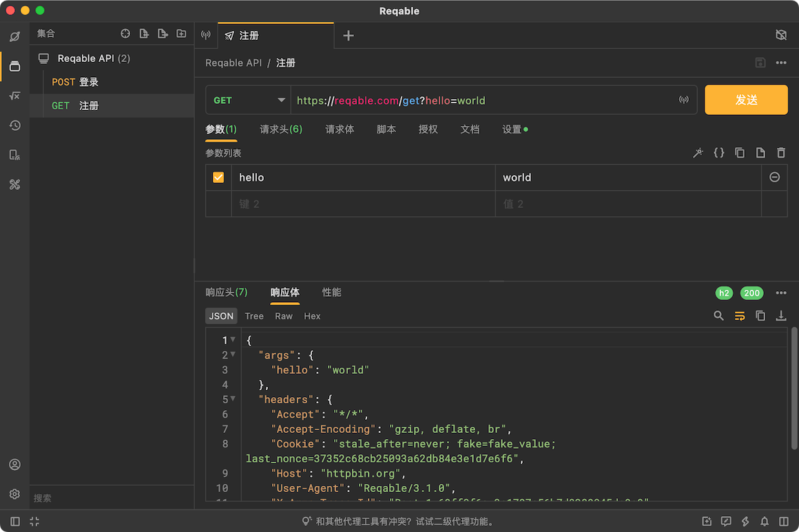Search the response body with magnifier icon
799x532 pixels.
pos(718,316)
